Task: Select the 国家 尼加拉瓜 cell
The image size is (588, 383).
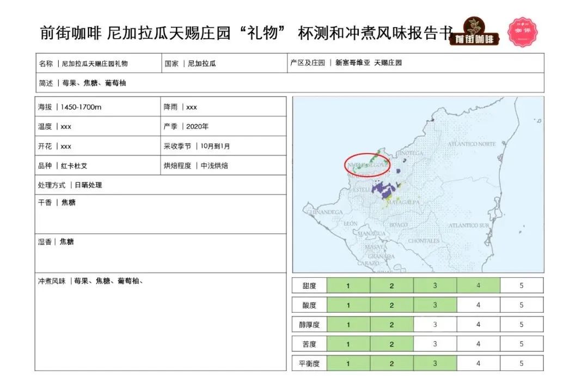Action: point(224,63)
